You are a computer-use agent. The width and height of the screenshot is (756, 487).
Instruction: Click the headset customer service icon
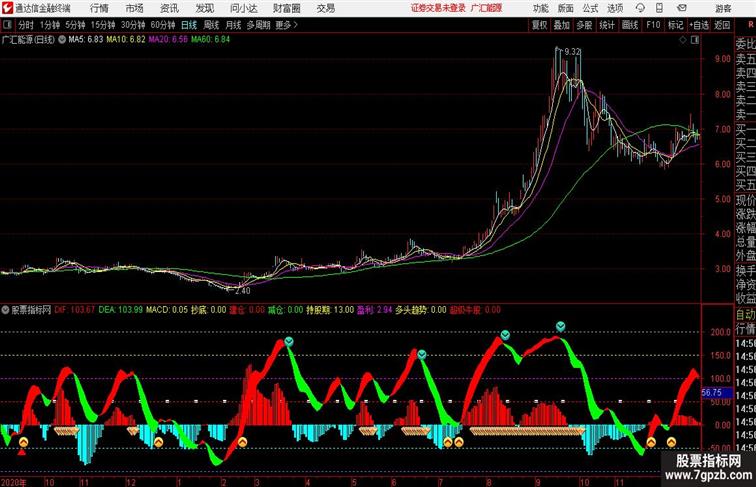tap(640, 8)
